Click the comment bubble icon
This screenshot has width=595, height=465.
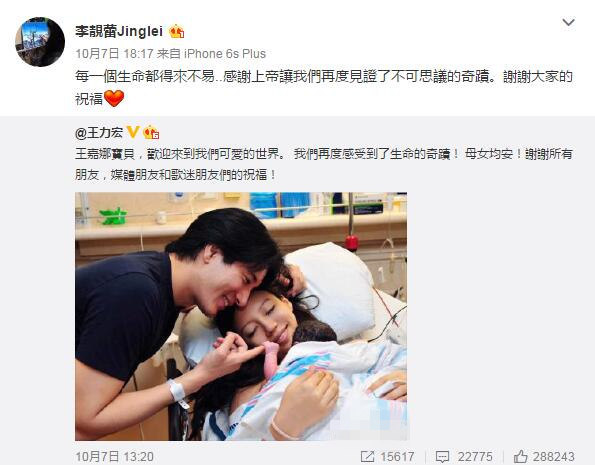pos(443,456)
